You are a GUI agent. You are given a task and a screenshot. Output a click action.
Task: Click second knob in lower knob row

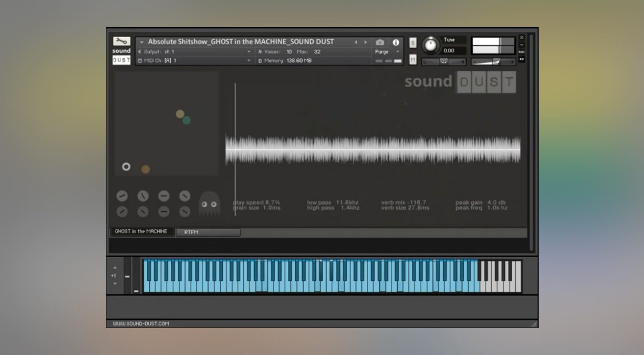pos(143,212)
